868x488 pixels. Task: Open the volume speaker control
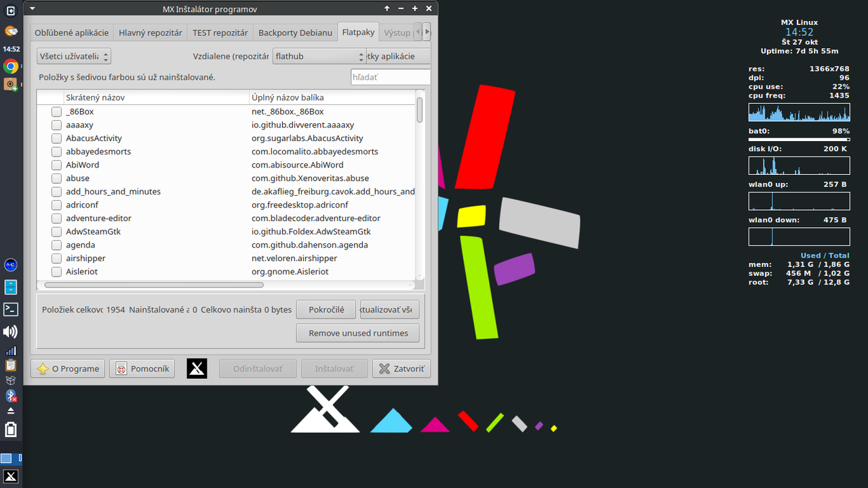(11, 331)
